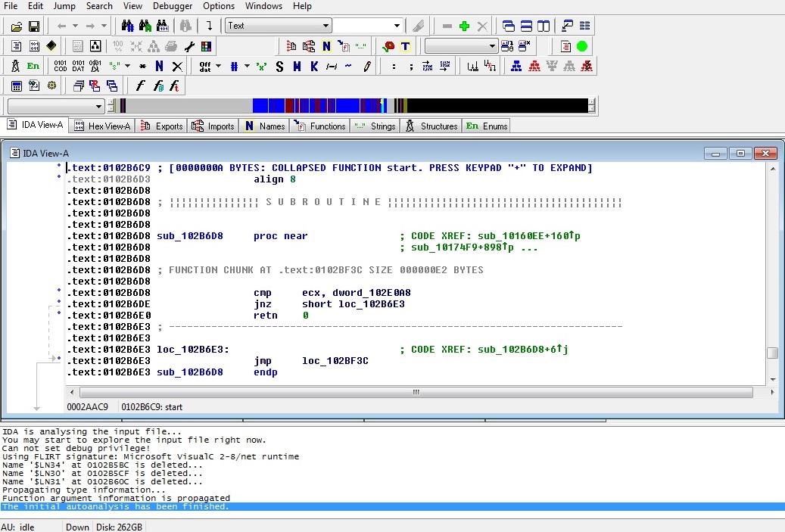
Task: Open the Off dat offset dropdown arrow
Action: pyautogui.click(x=218, y=66)
